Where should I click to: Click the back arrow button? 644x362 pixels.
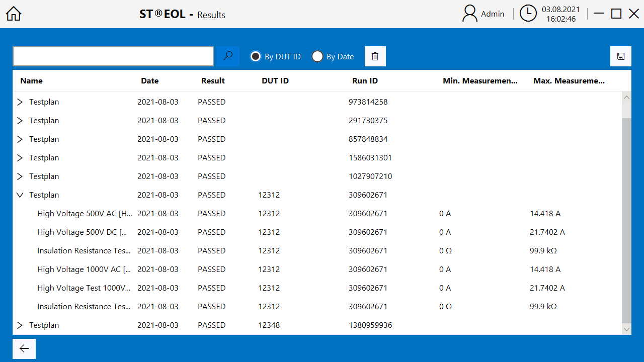[x=24, y=348]
